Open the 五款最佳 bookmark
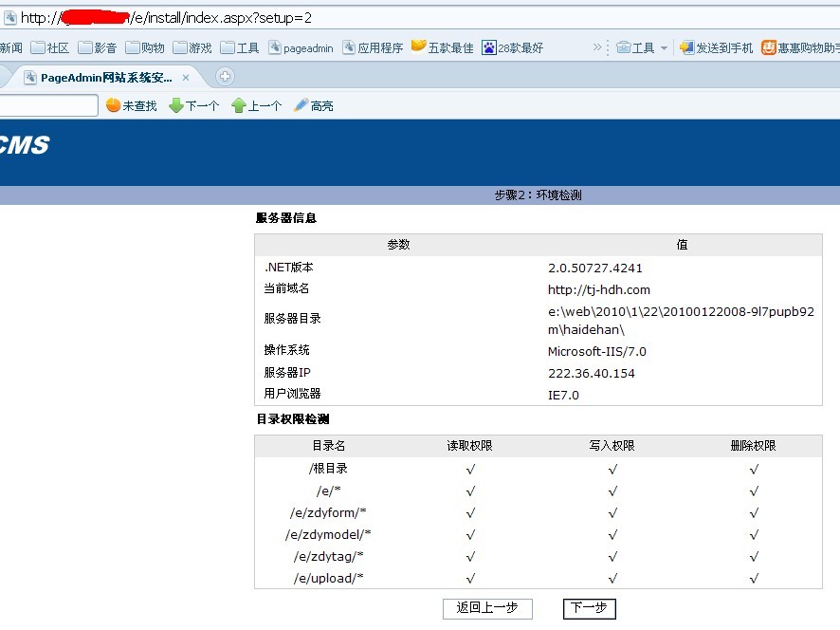Screen dimensions: 840x630 pos(442,47)
